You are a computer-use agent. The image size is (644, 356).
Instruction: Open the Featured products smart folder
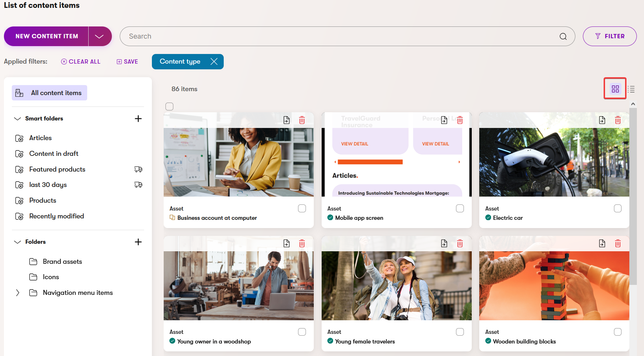point(57,169)
